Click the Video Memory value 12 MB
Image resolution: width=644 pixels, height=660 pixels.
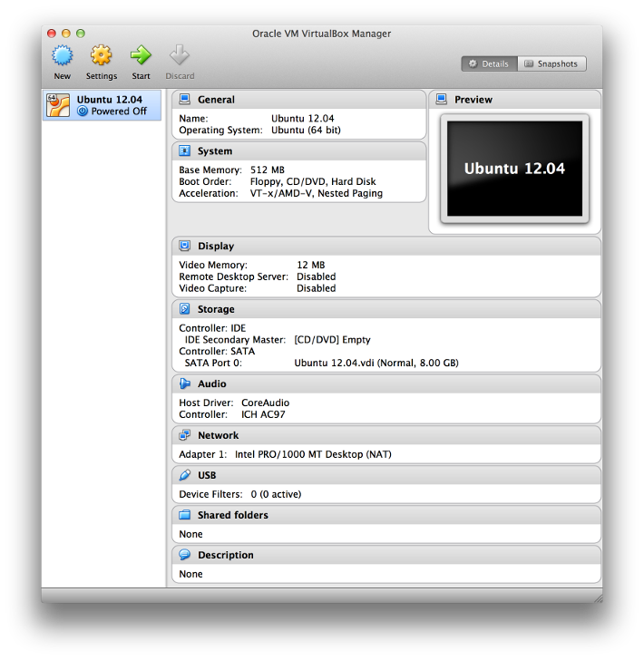click(311, 265)
